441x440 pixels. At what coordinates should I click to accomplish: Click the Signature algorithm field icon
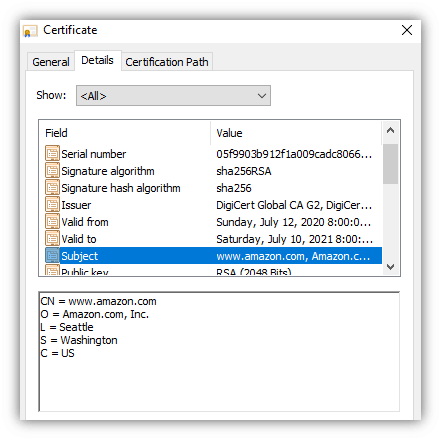pyautogui.click(x=52, y=171)
